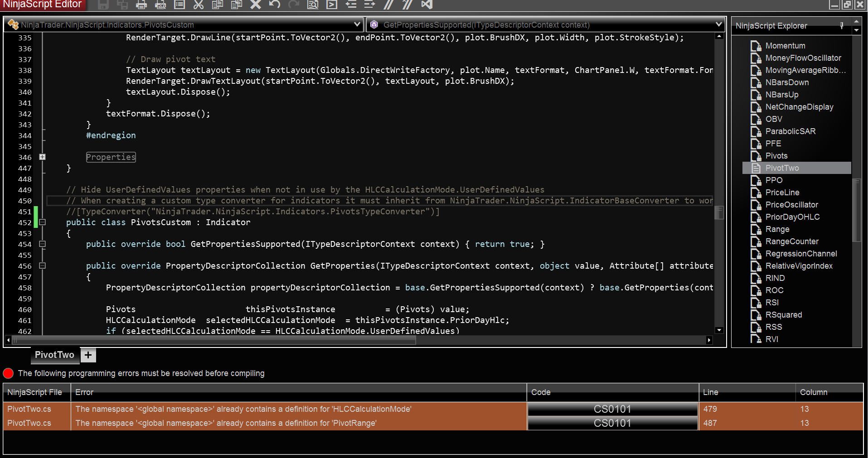Collapse the GetProperties method block
868x458 pixels.
click(42, 266)
